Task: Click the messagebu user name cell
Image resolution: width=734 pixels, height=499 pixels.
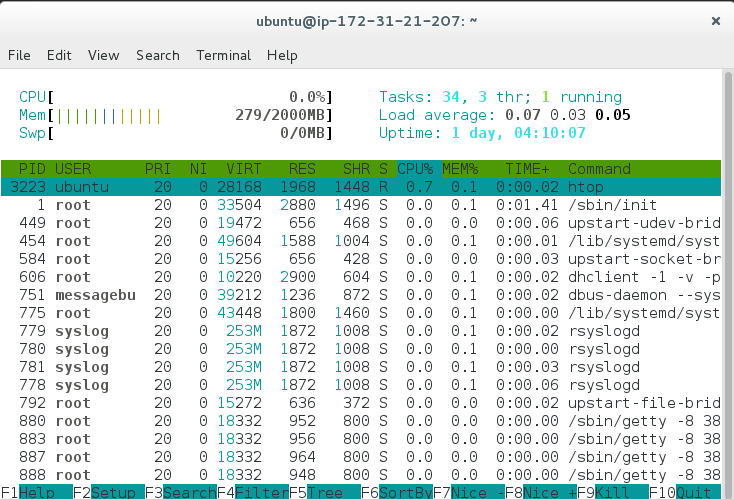Action: pos(95,295)
